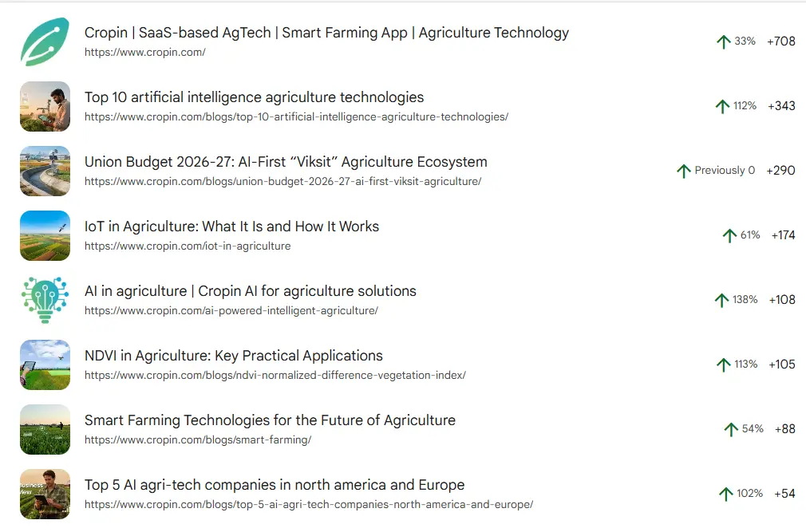Open "Cropin | SaaS-based AgTech" title link

pos(326,33)
